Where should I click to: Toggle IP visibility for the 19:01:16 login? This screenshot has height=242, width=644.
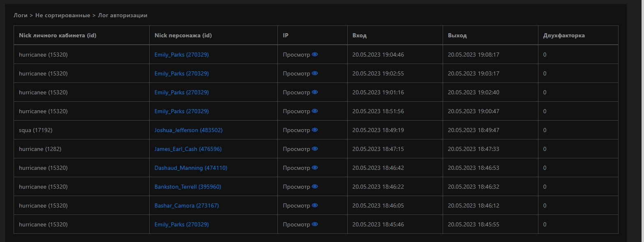click(315, 92)
